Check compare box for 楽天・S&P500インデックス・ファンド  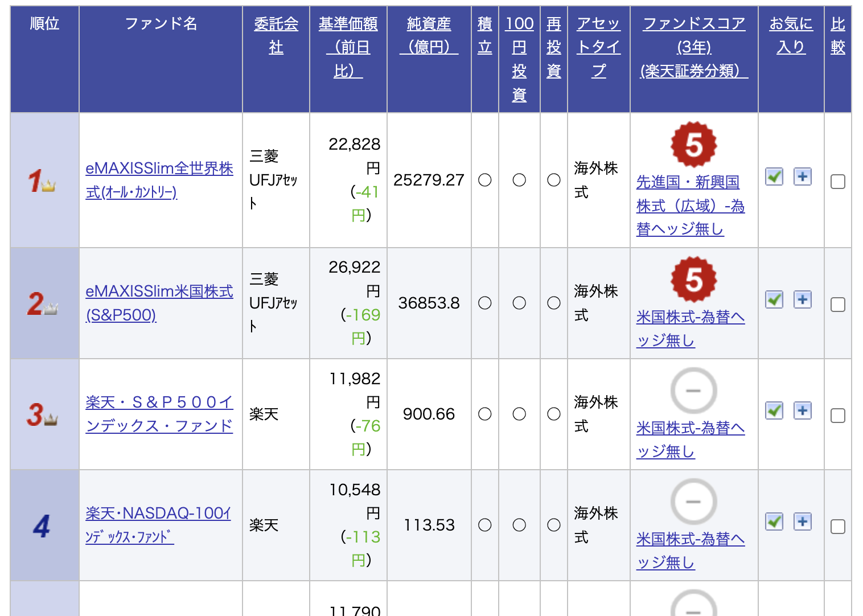(x=838, y=416)
